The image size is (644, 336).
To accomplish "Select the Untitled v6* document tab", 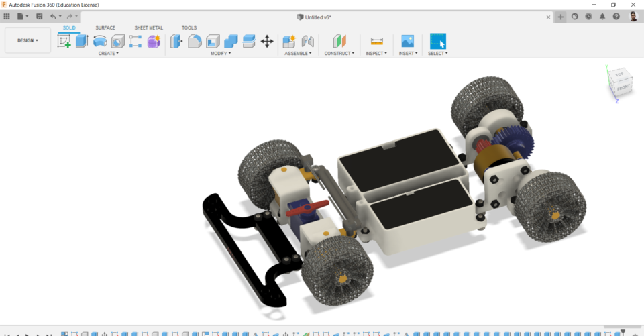I will tap(314, 17).
